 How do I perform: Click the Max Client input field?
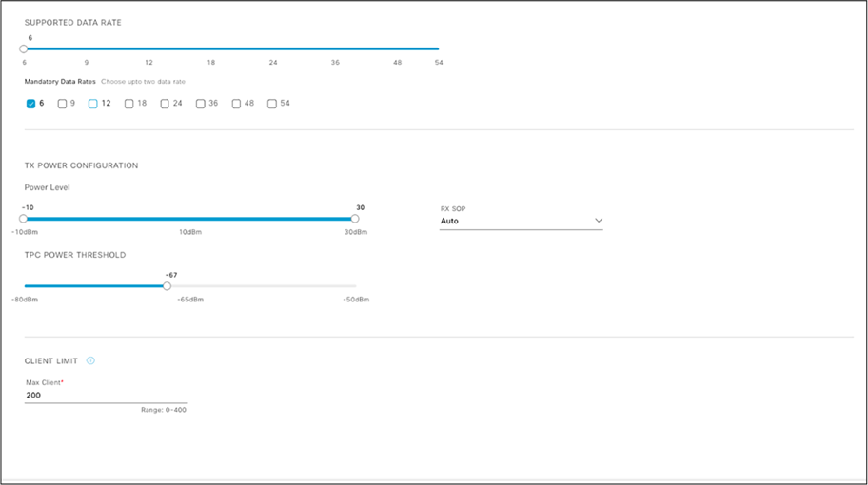[x=106, y=395]
